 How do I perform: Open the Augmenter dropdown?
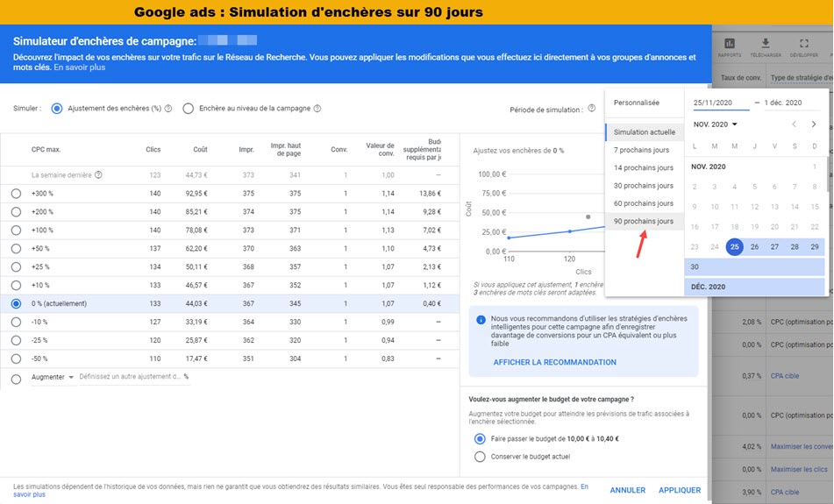53,377
